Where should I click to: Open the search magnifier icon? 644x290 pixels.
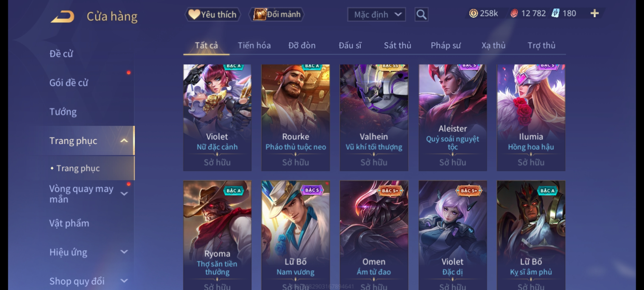click(421, 15)
